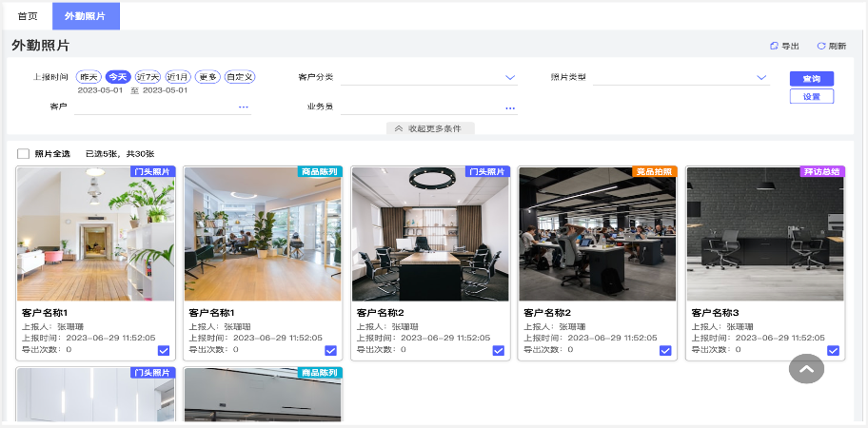Select the 近1月 time filter
Screen dimensions: 868x428
(178, 77)
